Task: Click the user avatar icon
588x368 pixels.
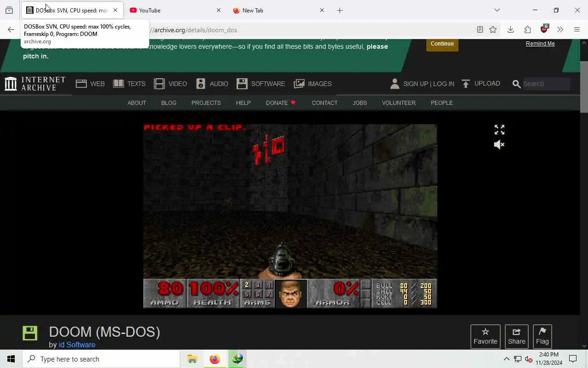Action: (x=395, y=84)
